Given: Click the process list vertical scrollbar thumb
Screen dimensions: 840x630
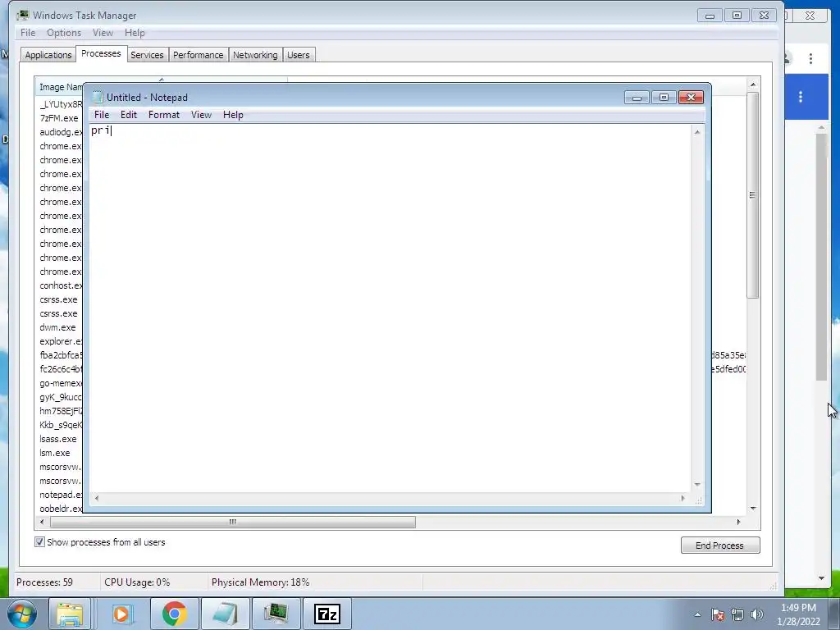Looking at the screenshot, I should point(752,195).
